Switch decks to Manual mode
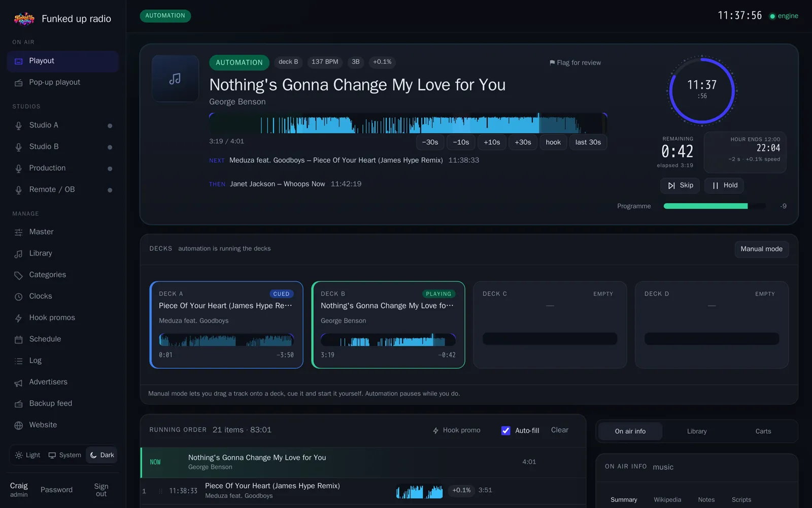This screenshot has height=508, width=812. click(x=761, y=249)
